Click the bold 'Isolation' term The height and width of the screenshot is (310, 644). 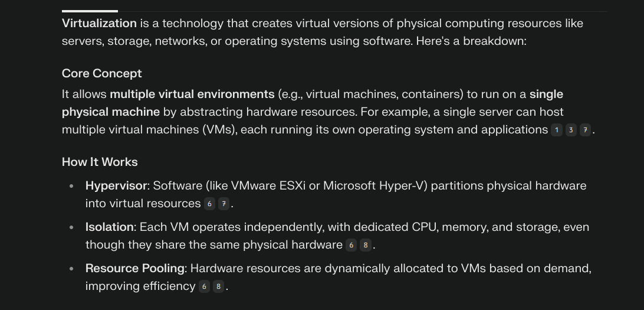(109, 227)
